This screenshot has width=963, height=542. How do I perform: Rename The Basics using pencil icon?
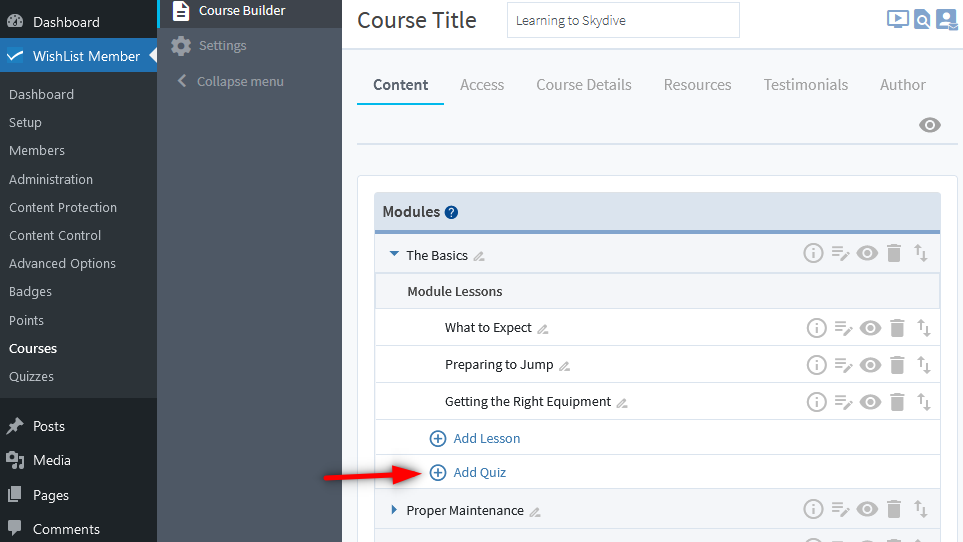click(479, 256)
